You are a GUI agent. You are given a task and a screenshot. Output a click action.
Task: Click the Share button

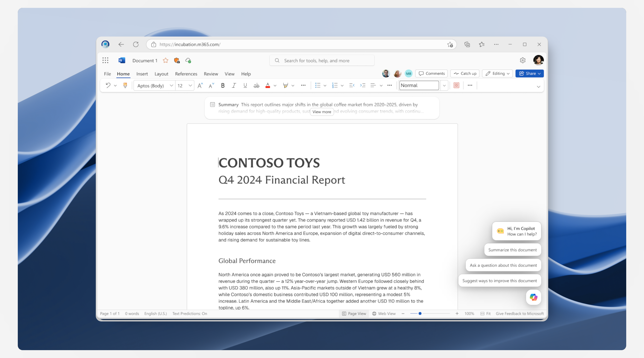[x=529, y=74]
